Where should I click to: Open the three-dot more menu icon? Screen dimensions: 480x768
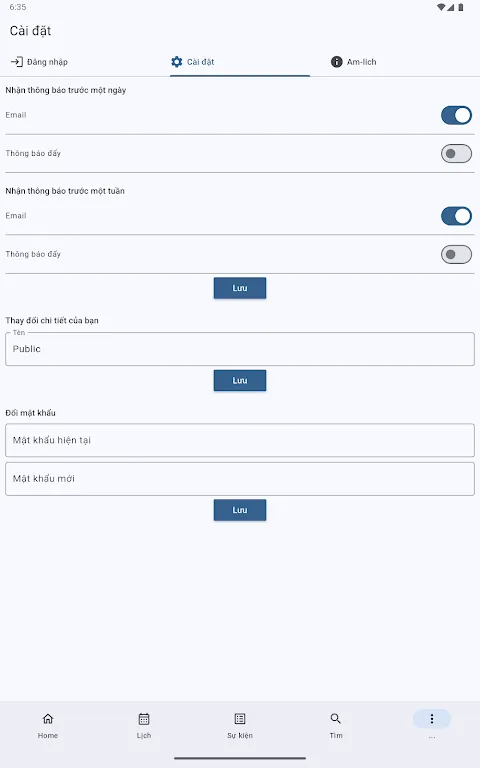(432, 719)
